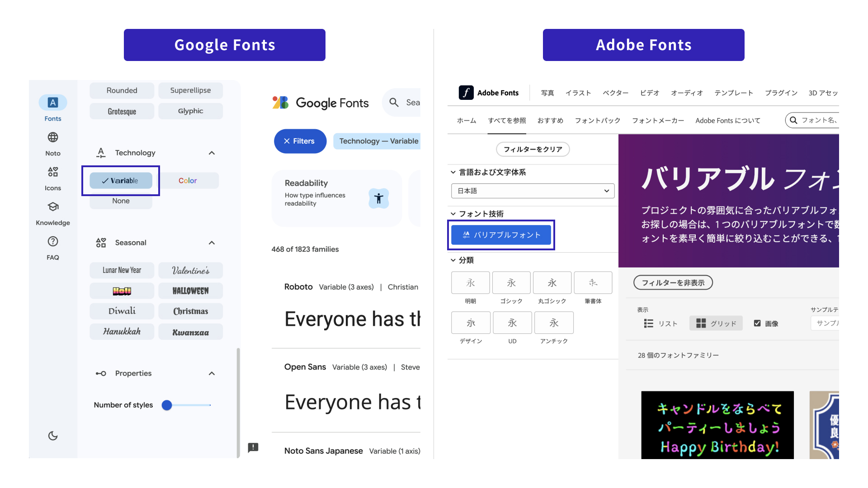Image resolution: width=868 pixels, height=488 pixels.
Task: Select the 明朝 classification tile
Action: 471,283
